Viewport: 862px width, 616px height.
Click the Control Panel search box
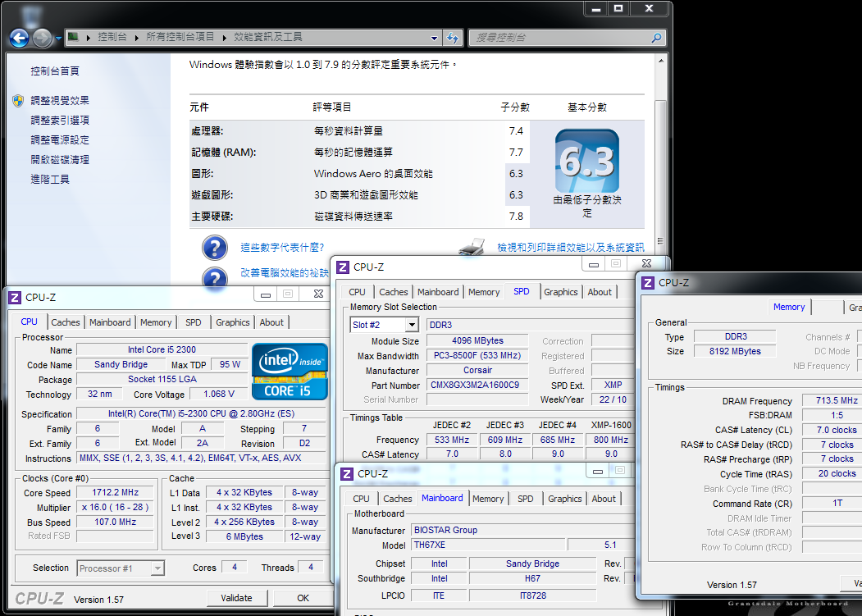(567, 38)
